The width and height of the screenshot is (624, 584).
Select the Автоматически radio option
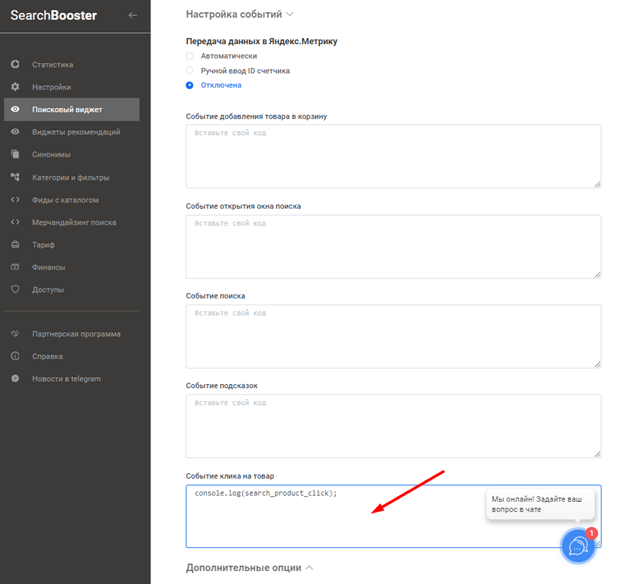click(190, 56)
